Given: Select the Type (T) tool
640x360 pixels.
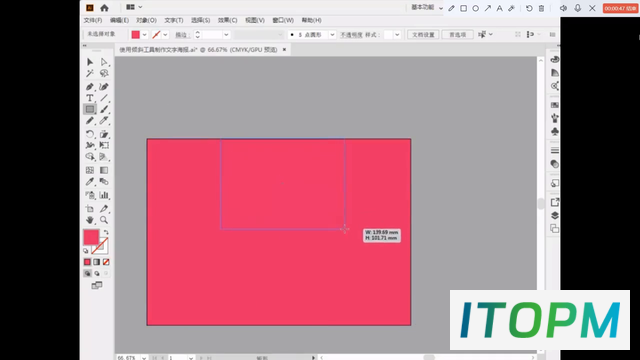Looking at the screenshot, I should pyautogui.click(x=90, y=98).
